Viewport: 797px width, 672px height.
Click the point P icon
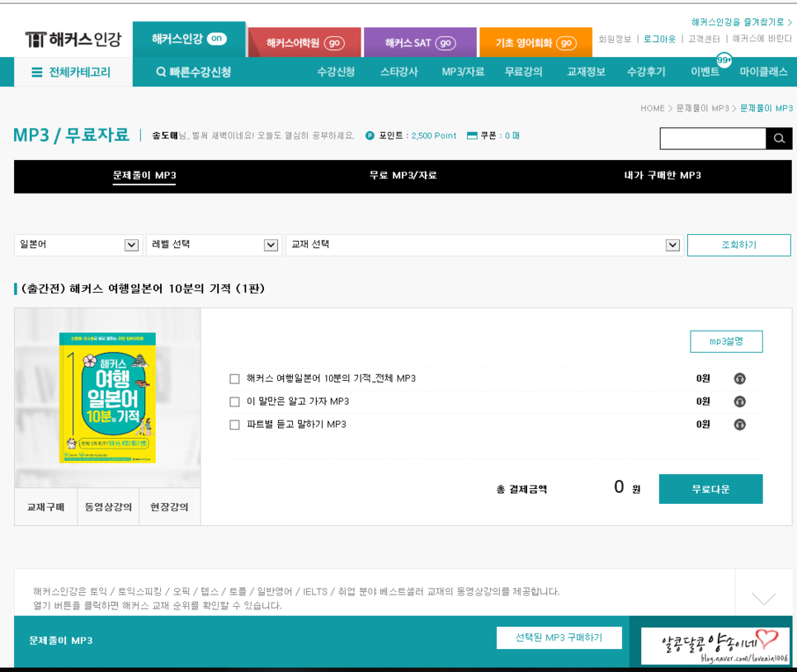[x=370, y=135]
